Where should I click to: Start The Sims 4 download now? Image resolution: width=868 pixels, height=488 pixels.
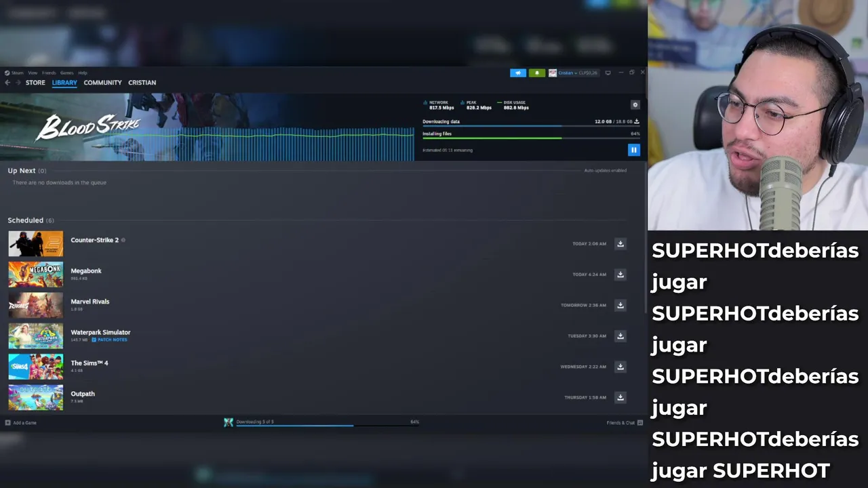pyautogui.click(x=620, y=367)
